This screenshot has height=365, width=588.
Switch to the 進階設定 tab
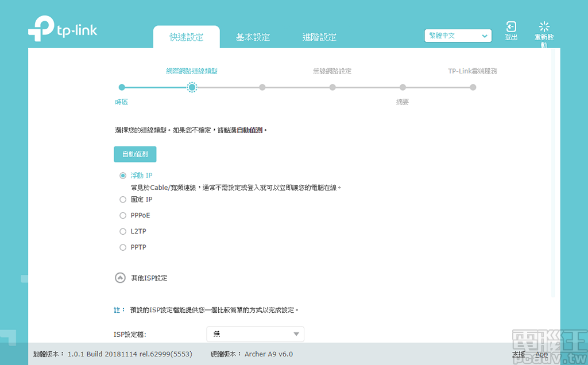pyautogui.click(x=320, y=36)
